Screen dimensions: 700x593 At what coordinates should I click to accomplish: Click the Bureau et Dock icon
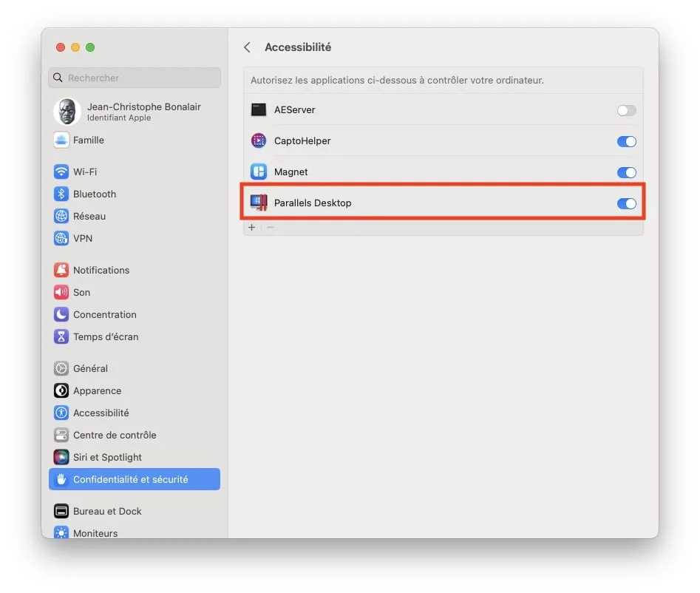click(61, 511)
